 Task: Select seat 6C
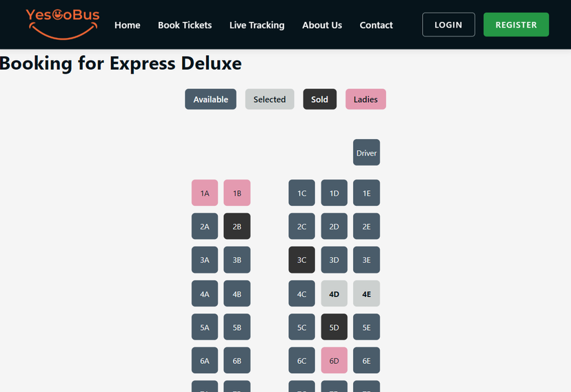pyautogui.click(x=301, y=360)
